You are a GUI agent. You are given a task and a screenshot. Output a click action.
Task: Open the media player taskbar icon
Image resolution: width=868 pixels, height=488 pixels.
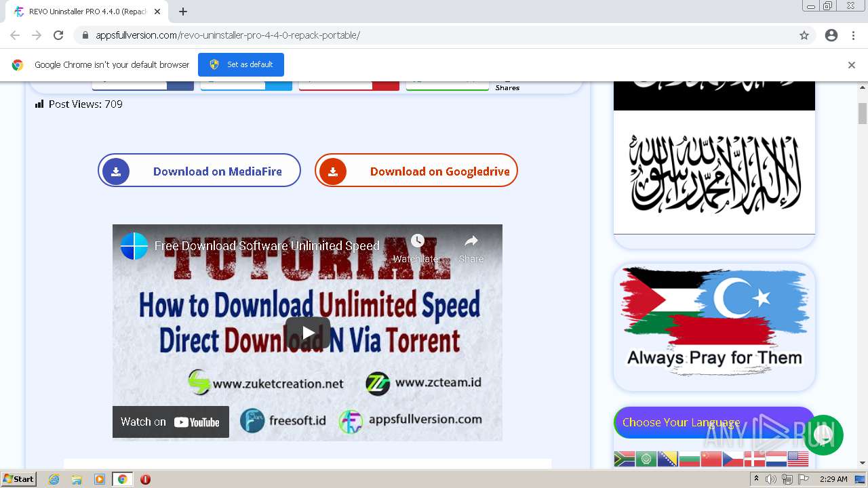pos(100,479)
